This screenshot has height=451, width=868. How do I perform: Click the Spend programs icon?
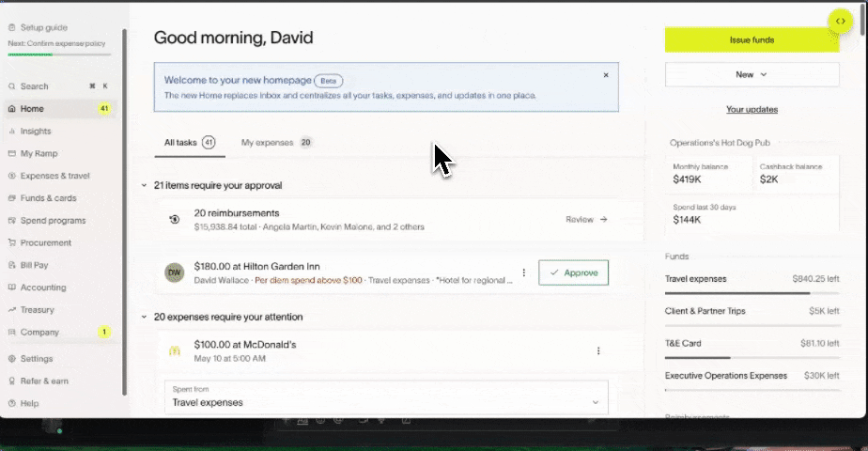[x=12, y=220]
